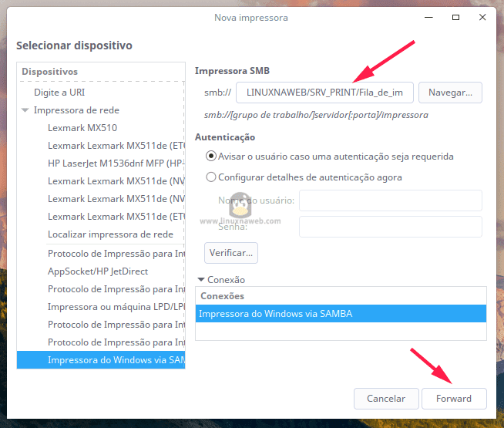Click the 'Dispositivos' list header
This screenshot has height=428, width=504.
tap(101, 72)
